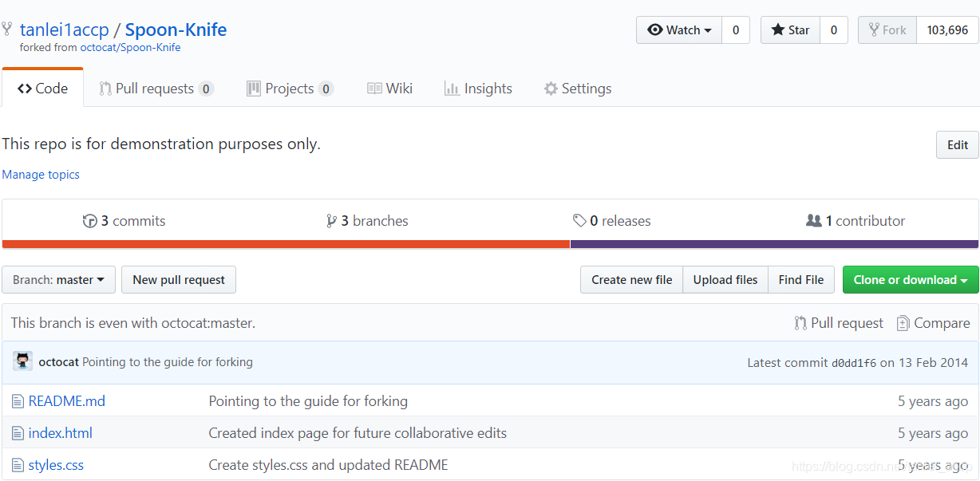Screen dimensions: 980x481
Task: Click the contributors people icon
Action: (814, 221)
